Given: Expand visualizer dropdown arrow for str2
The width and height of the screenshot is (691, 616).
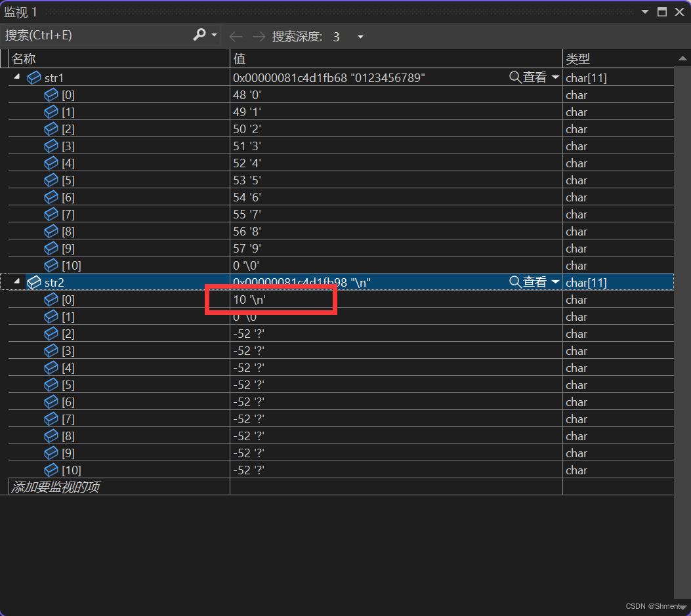Looking at the screenshot, I should click(555, 281).
